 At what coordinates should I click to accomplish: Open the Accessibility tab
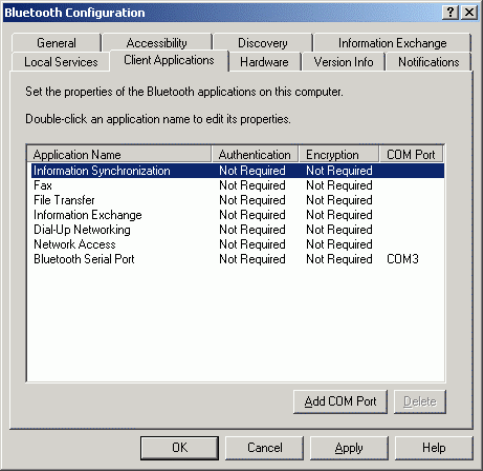[157, 43]
